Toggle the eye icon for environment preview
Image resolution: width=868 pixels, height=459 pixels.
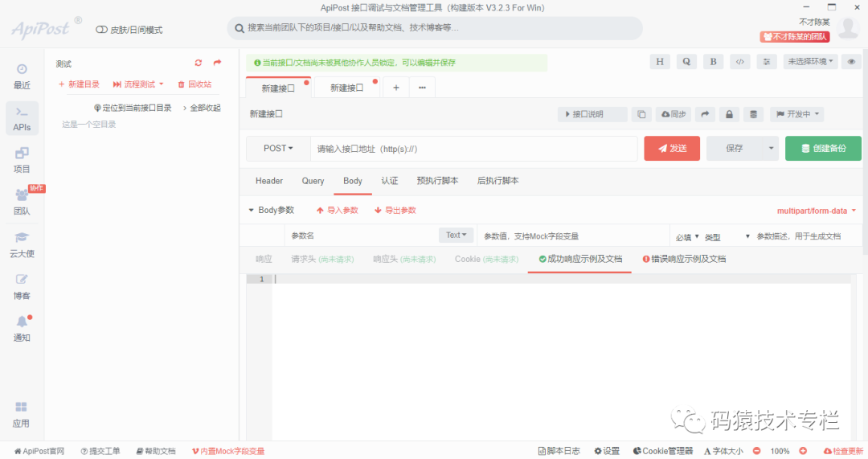(851, 61)
